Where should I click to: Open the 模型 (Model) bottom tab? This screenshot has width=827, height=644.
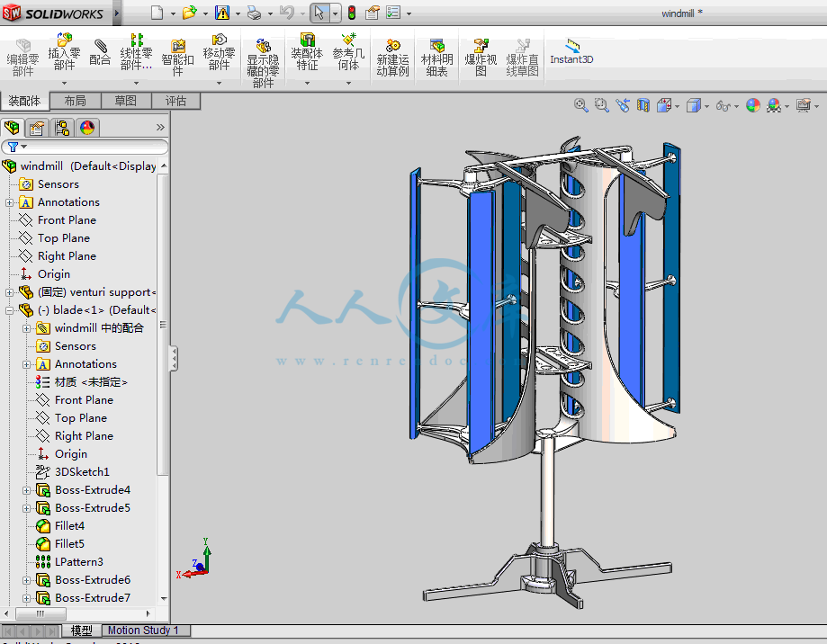[x=81, y=631]
